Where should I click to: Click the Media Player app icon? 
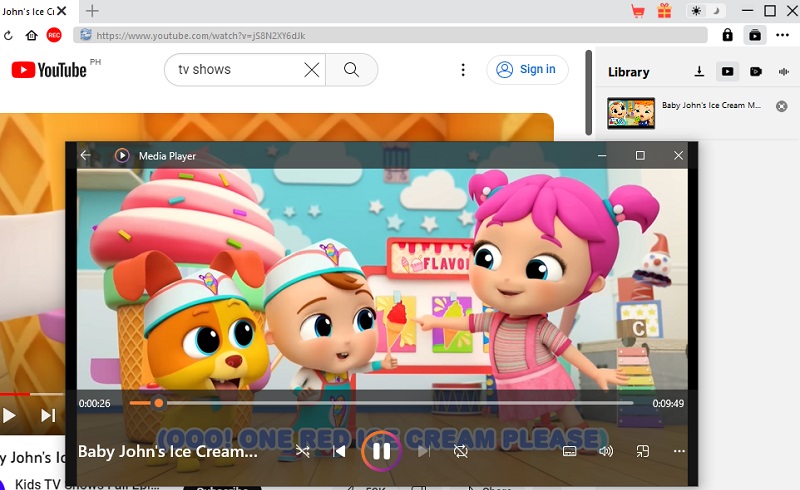point(122,155)
